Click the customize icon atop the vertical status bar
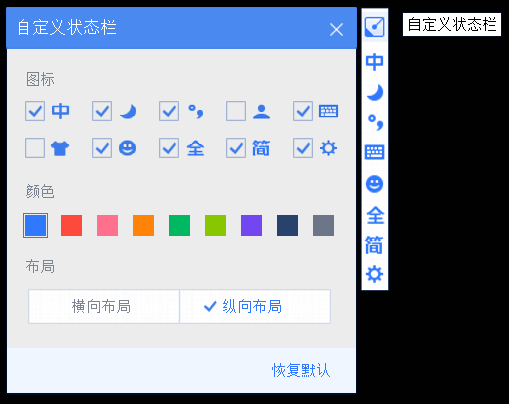Viewport: 509px width, 404px height. tap(375, 27)
